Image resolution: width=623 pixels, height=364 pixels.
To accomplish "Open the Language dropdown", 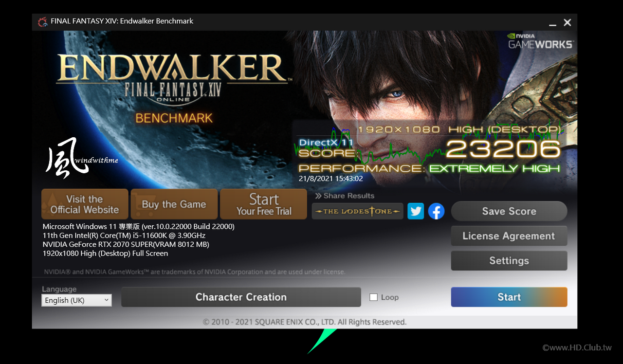I will click(76, 300).
